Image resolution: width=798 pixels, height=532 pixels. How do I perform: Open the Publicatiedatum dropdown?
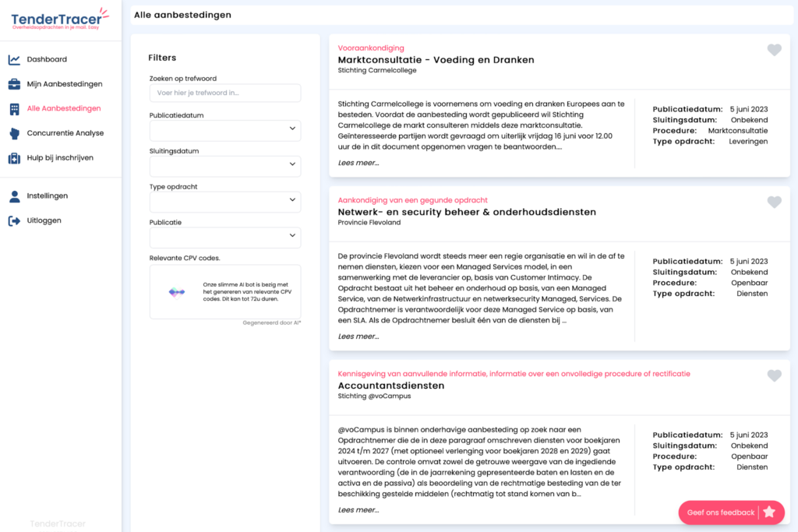pos(225,130)
